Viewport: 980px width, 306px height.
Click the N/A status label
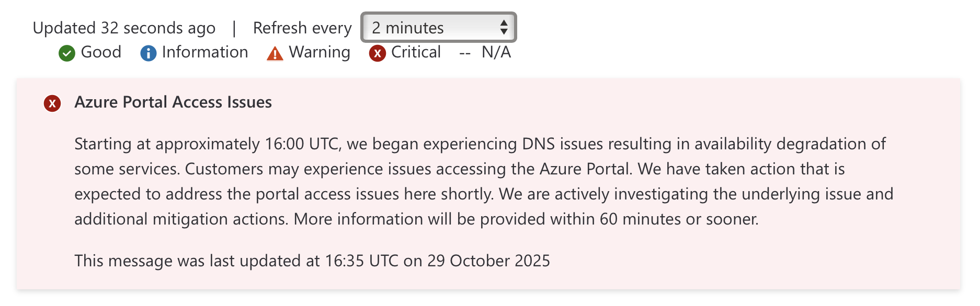coord(496,52)
